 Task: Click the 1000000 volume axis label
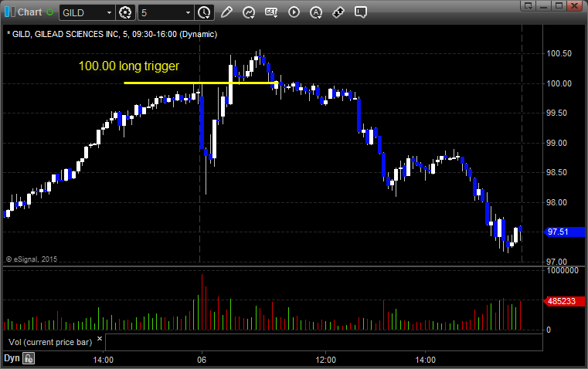tap(563, 270)
